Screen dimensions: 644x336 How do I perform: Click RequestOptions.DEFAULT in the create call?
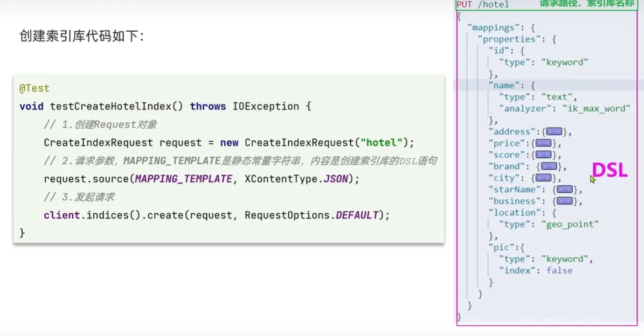[x=311, y=215]
